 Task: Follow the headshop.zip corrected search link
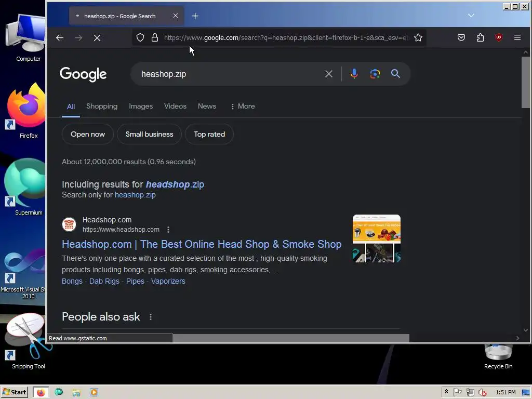click(x=175, y=184)
